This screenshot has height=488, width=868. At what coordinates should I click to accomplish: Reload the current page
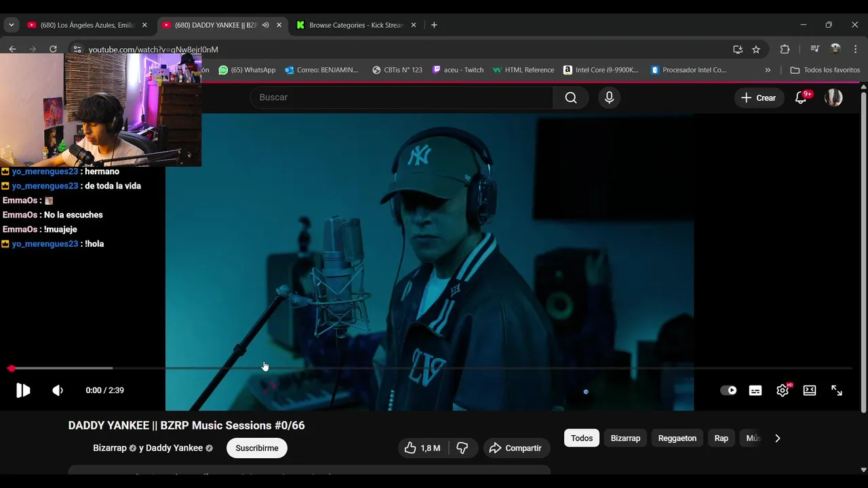[53, 49]
